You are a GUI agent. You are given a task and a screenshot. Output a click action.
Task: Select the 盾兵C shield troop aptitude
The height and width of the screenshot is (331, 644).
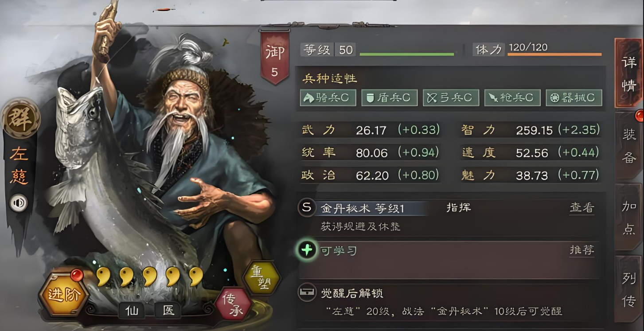389,98
